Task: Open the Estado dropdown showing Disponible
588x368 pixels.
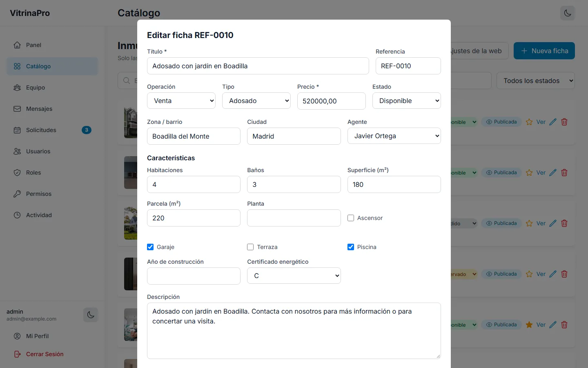Action: pyautogui.click(x=407, y=101)
